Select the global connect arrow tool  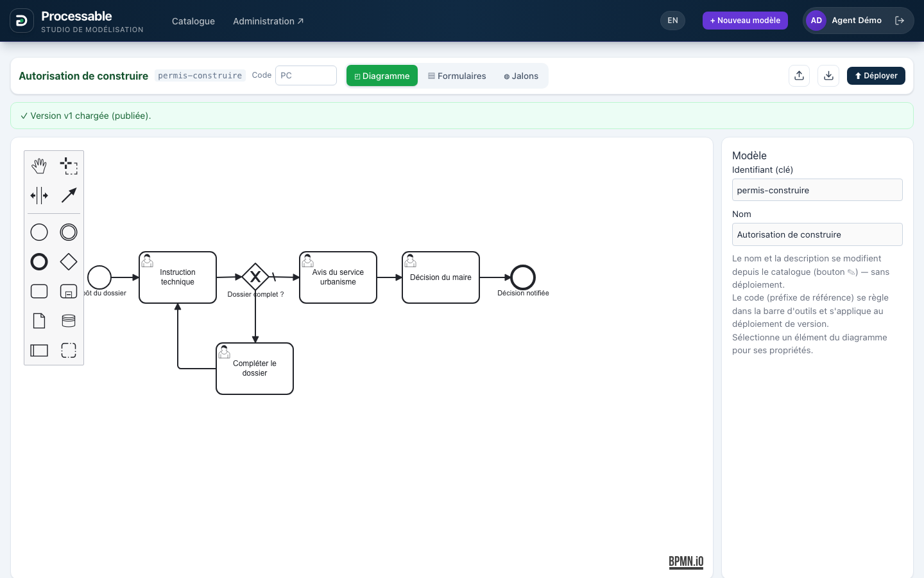pyautogui.click(x=69, y=195)
